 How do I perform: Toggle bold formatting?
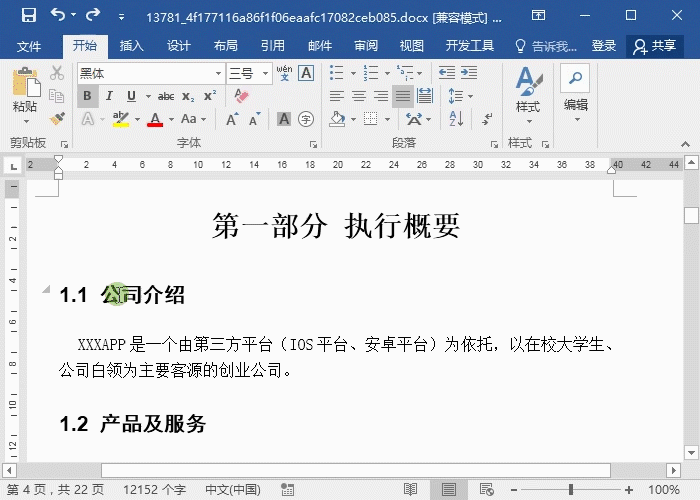(88, 96)
